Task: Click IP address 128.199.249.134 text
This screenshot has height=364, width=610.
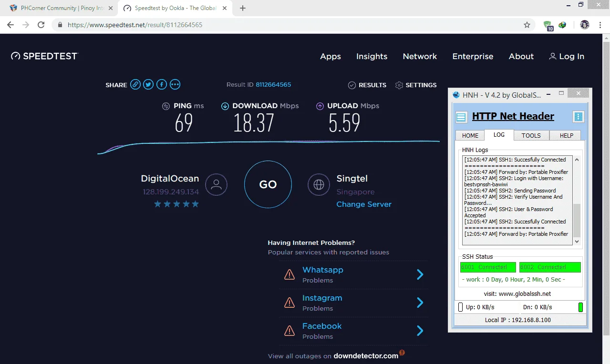Action: [171, 192]
